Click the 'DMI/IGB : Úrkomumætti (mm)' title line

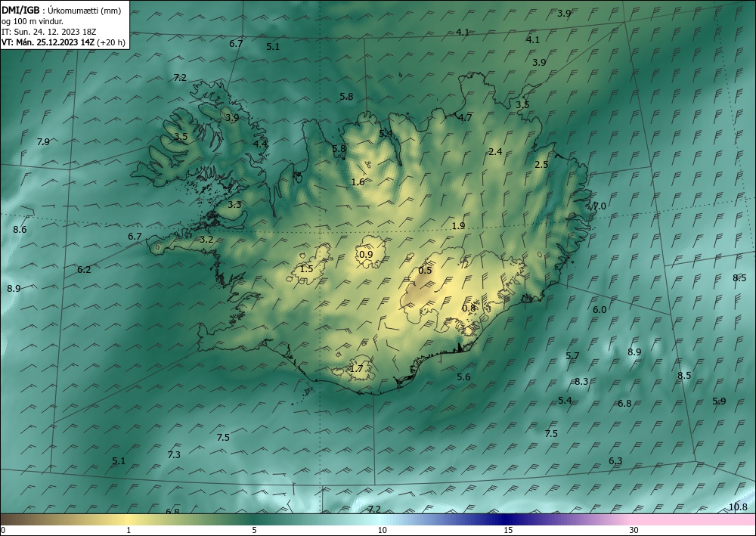[x=61, y=11]
